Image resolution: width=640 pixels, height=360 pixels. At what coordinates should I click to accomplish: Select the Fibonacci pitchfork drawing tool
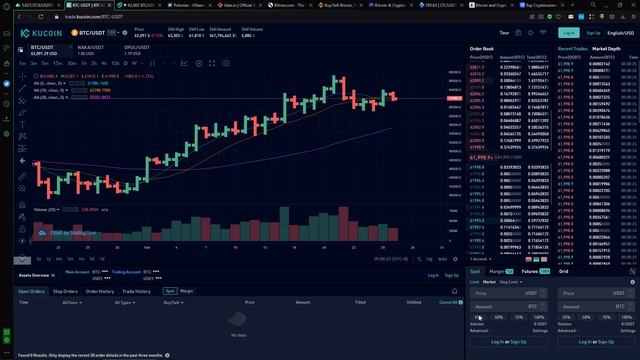point(22,100)
